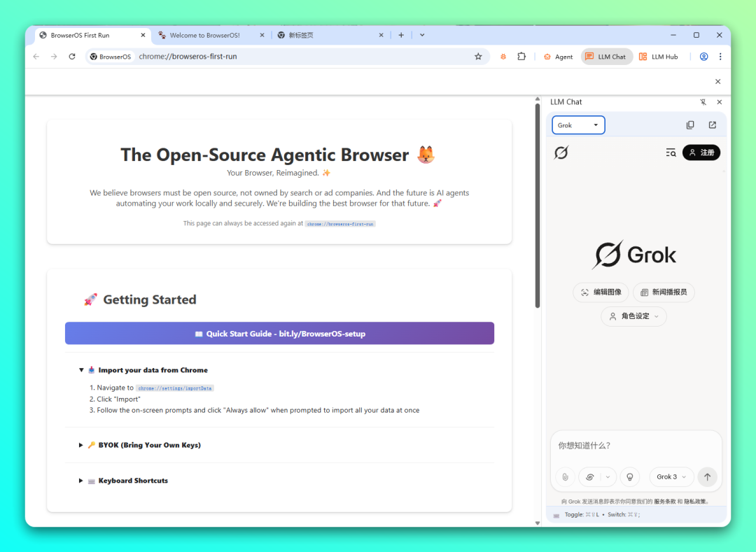Click the lightbulb Think icon
756x552 pixels.
tap(630, 477)
